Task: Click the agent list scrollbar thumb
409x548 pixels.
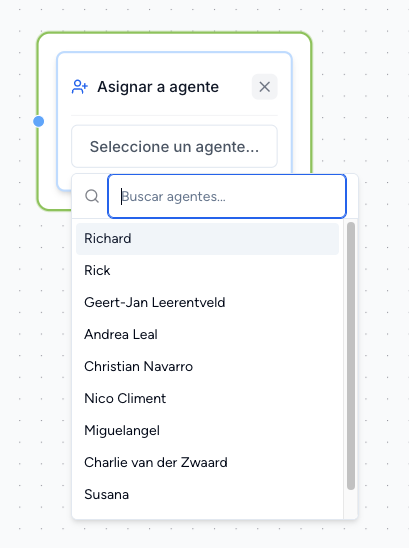Action: [x=351, y=356]
